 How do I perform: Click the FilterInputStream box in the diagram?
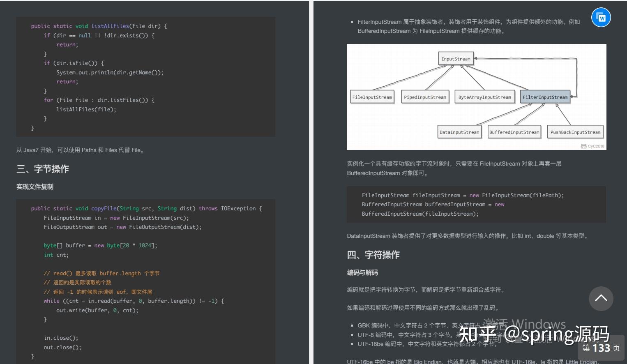pyautogui.click(x=545, y=97)
